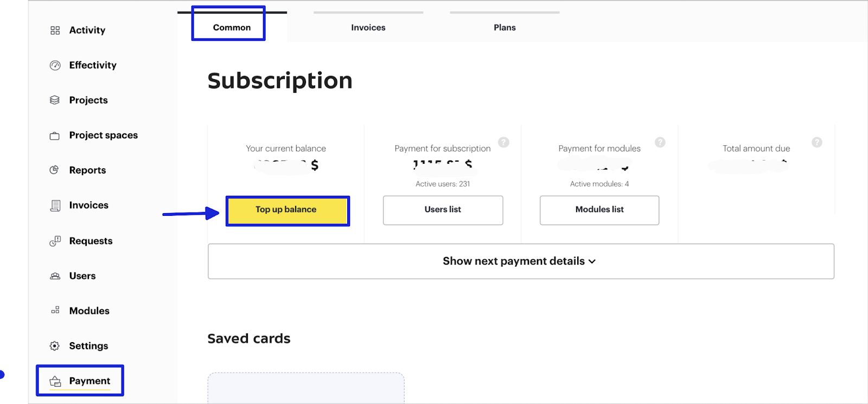Image resolution: width=868 pixels, height=404 pixels.
Task: Open help tooltip for Total amount due
Action: 816,142
